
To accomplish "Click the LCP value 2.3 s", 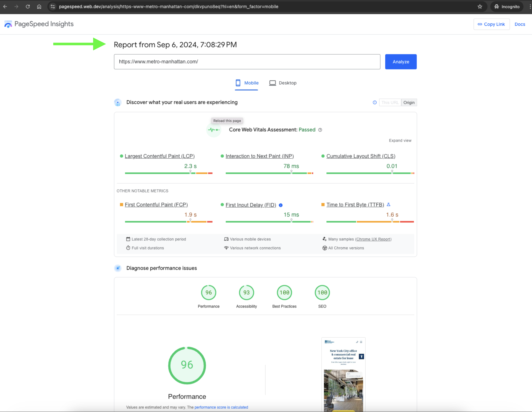I will [190, 166].
